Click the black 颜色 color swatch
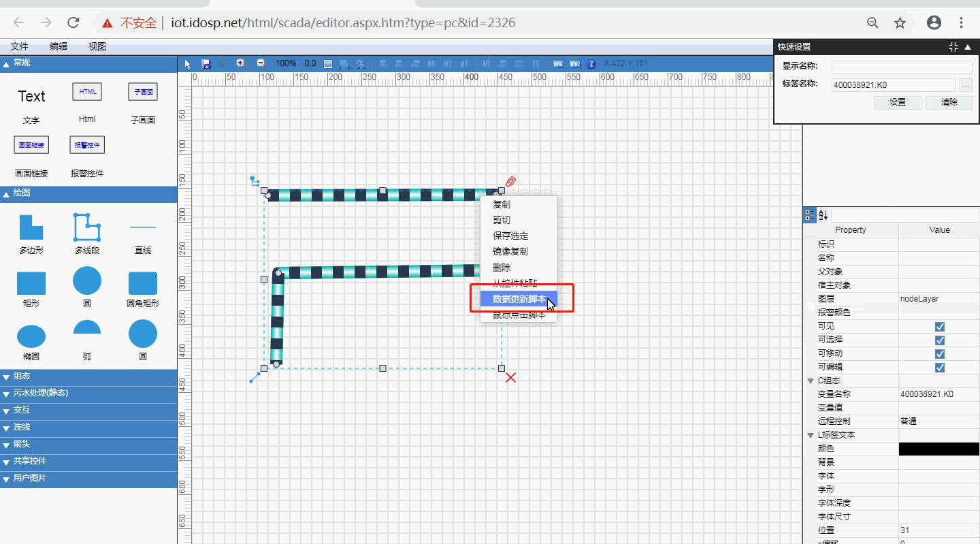This screenshot has width=980, height=544. 938,449
